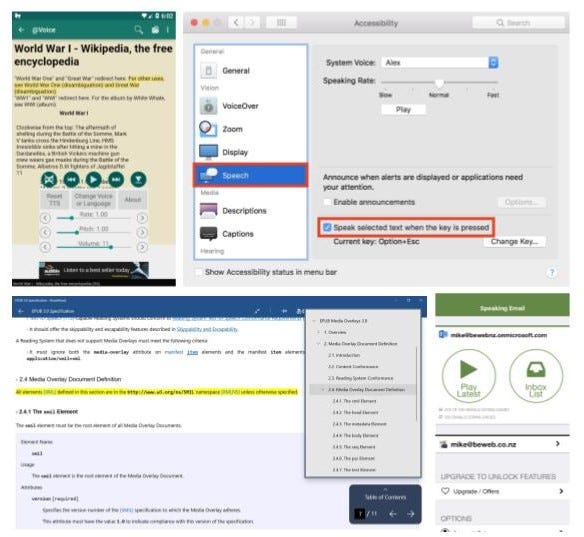Image resolution: width=584 pixels, height=537 pixels.
Task: Click back arrow in EPUB reader
Action: point(21,311)
